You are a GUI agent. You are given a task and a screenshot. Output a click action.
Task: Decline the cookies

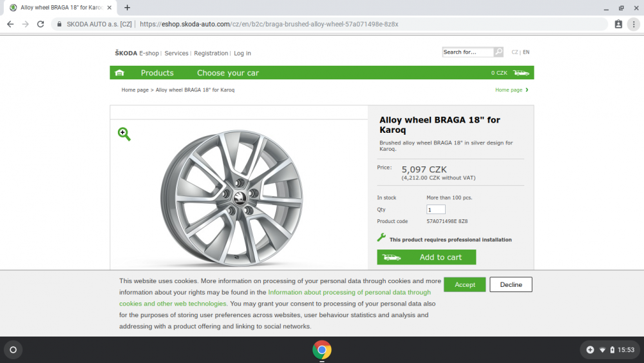(511, 284)
